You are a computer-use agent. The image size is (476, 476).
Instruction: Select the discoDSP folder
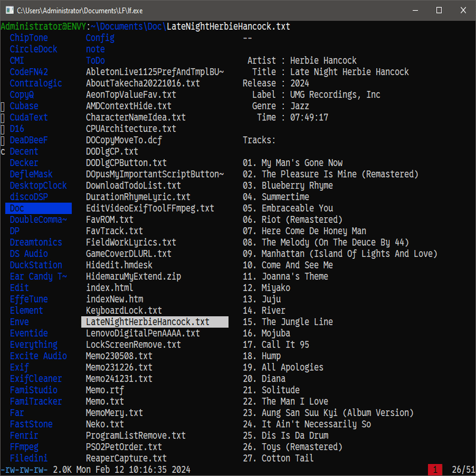click(x=29, y=197)
